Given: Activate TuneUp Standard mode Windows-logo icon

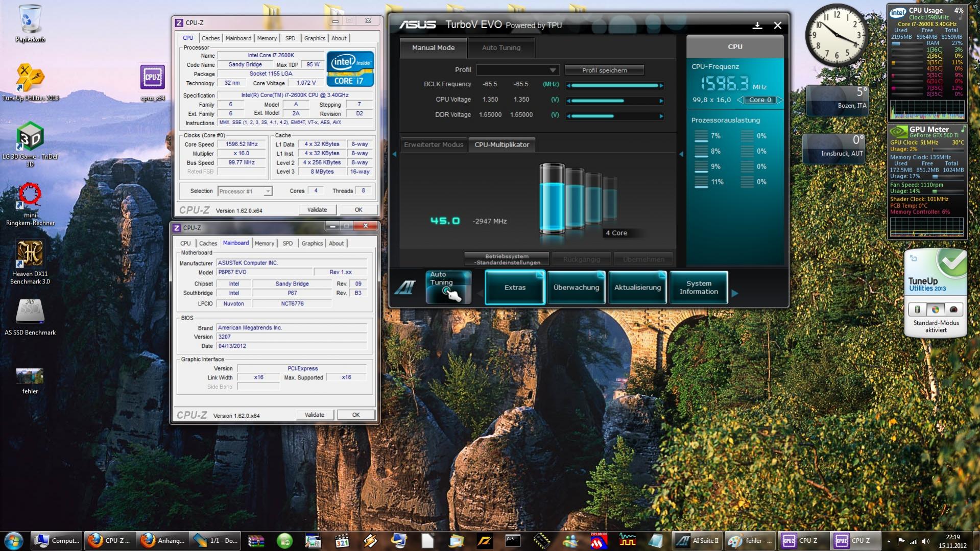Looking at the screenshot, I should coord(936,309).
